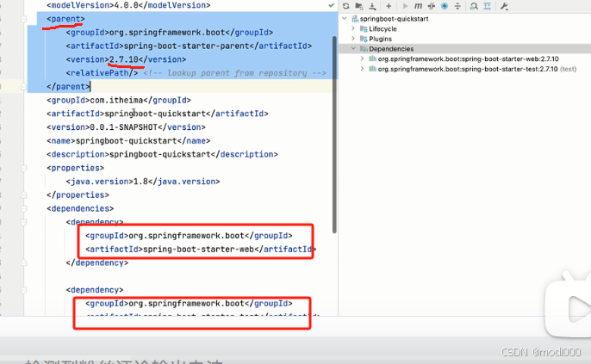Click the editor vertical scrollbar
Image resolution: width=591 pixels, height=364 pixels.
click(x=334, y=135)
